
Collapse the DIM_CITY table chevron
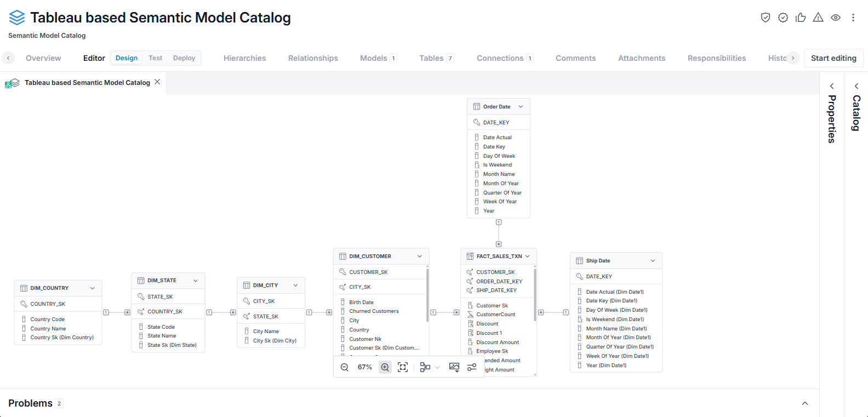295,285
